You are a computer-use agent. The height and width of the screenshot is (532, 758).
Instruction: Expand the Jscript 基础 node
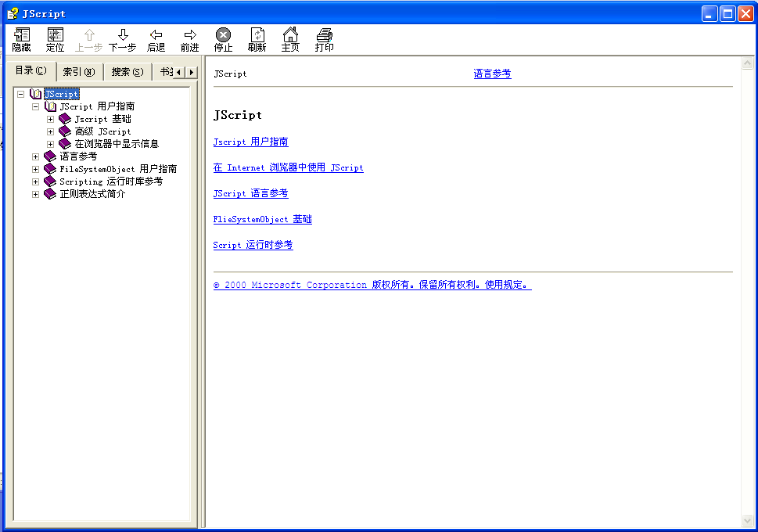pyautogui.click(x=50, y=119)
